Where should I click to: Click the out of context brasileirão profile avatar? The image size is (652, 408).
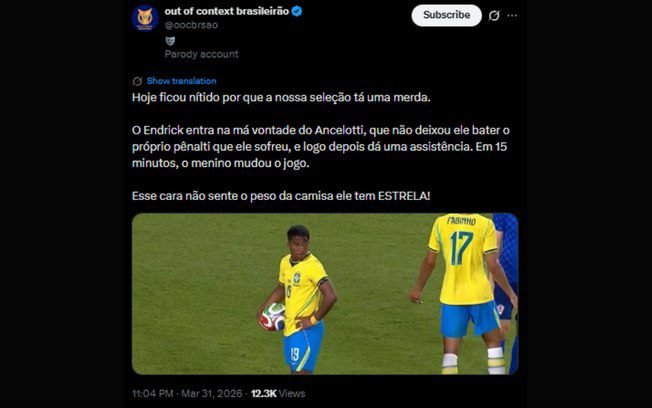[x=145, y=18]
